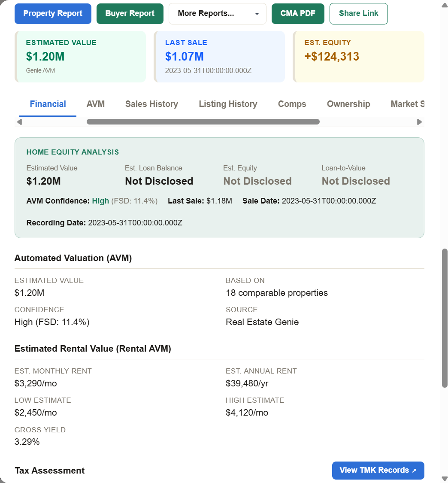Click the Tax Assessment heading

click(50, 471)
